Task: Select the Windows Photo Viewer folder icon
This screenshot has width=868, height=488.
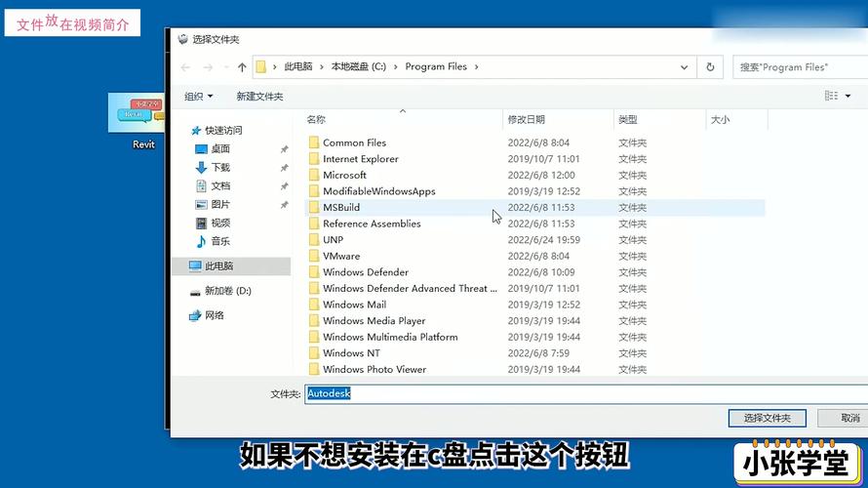Action: pos(314,369)
